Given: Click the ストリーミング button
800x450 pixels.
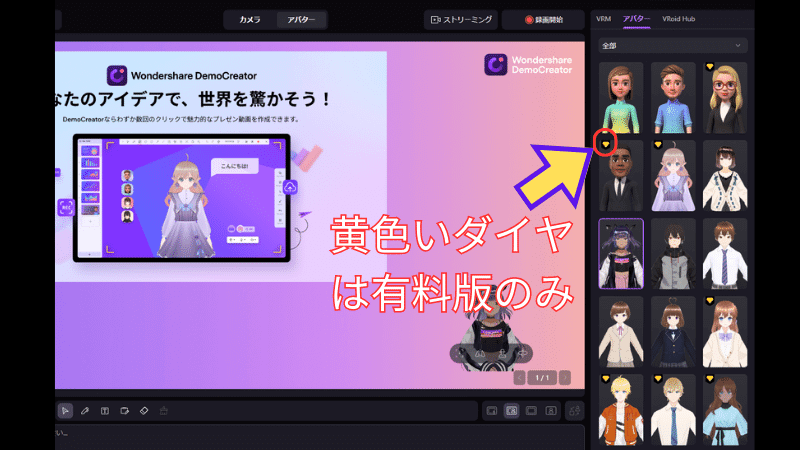Looking at the screenshot, I should [x=461, y=19].
